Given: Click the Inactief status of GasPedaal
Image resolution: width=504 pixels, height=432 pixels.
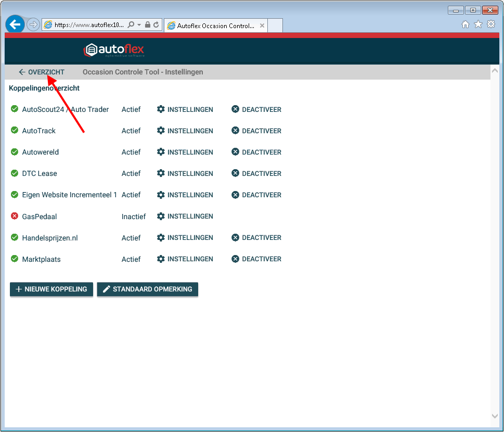Looking at the screenshot, I should coord(133,217).
